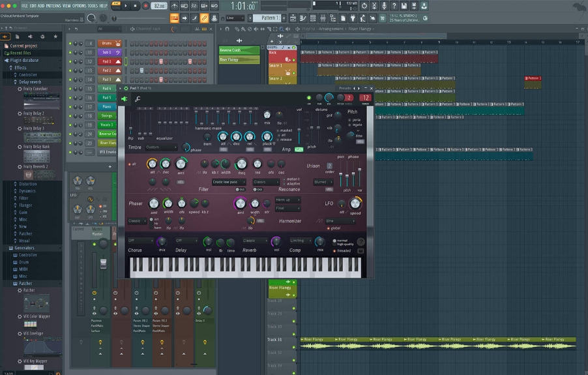This screenshot has width=588, height=375.
Task: Click the tempo field showing 82
Action: pyautogui.click(x=159, y=6)
